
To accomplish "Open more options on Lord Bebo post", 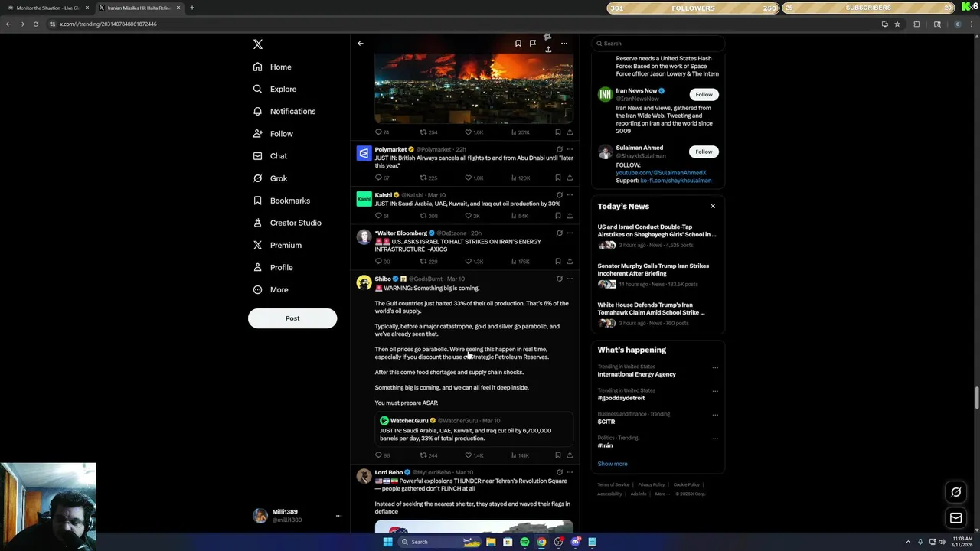I will 570,472.
